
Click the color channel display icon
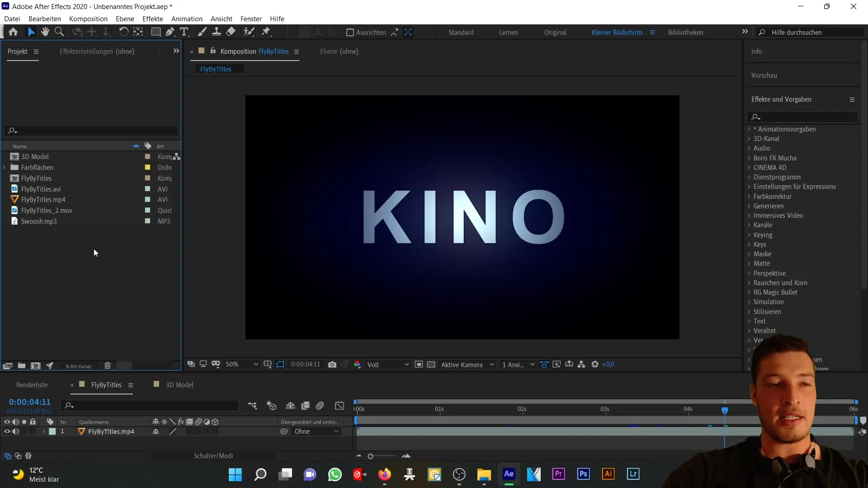[358, 365]
